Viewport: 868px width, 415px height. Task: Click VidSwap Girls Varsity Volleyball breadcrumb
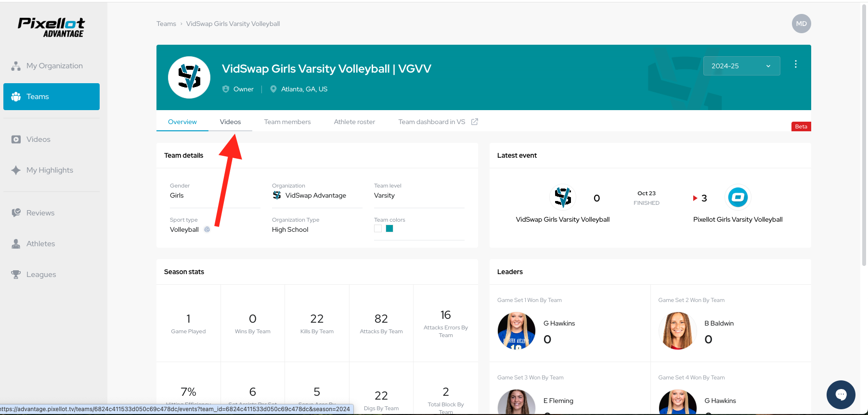[x=233, y=24]
